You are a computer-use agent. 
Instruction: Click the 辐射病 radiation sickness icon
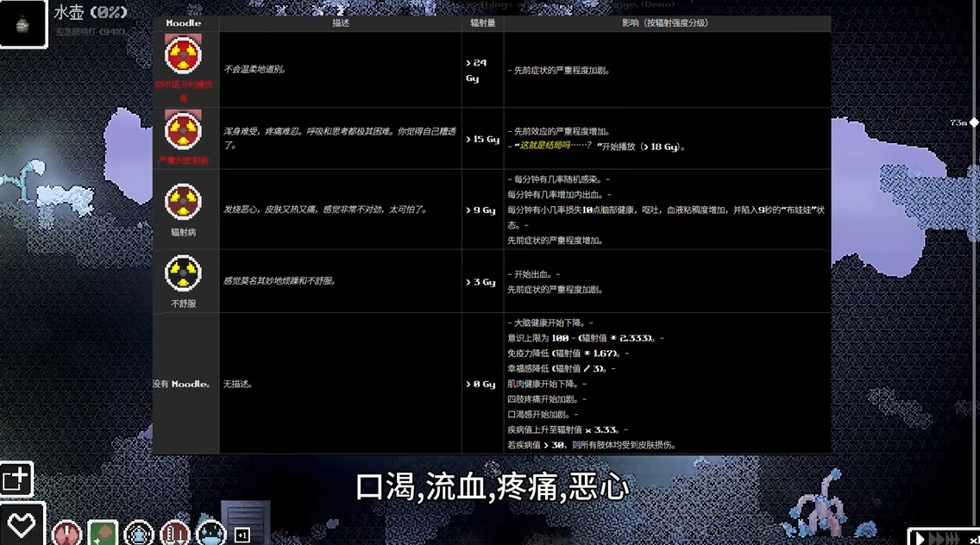tap(183, 201)
